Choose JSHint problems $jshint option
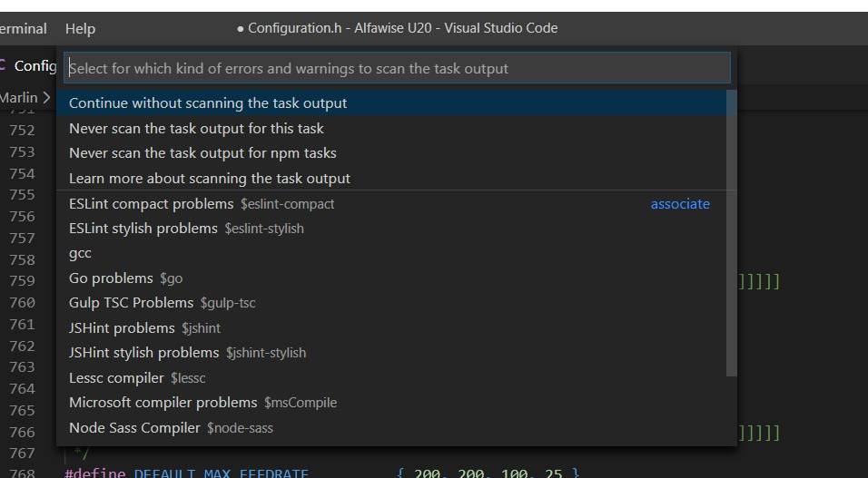Image resolution: width=868 pixels, height=478 pixels. tap(144, 328)
